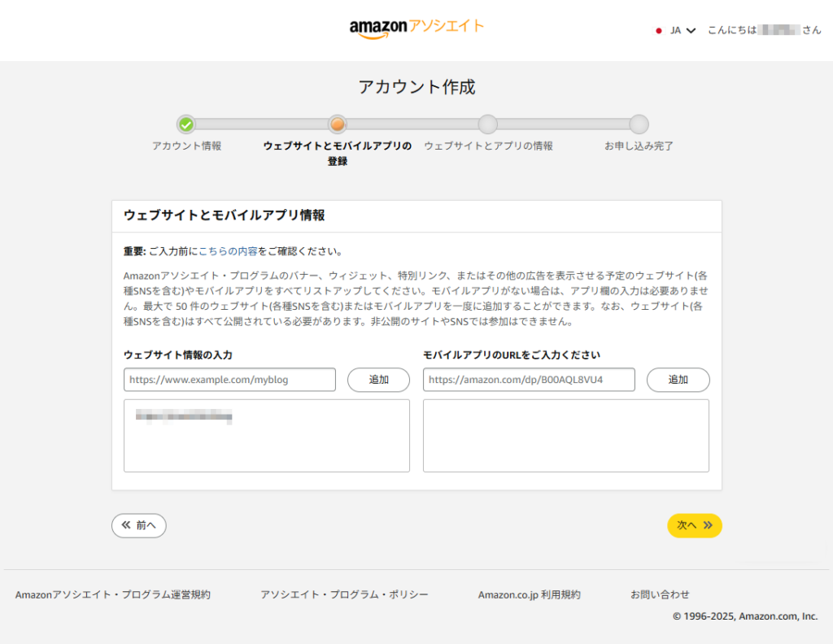Screen dimensions: 833x644
Task: Click the orange current step circle
Action: click(x=337, y=124)
